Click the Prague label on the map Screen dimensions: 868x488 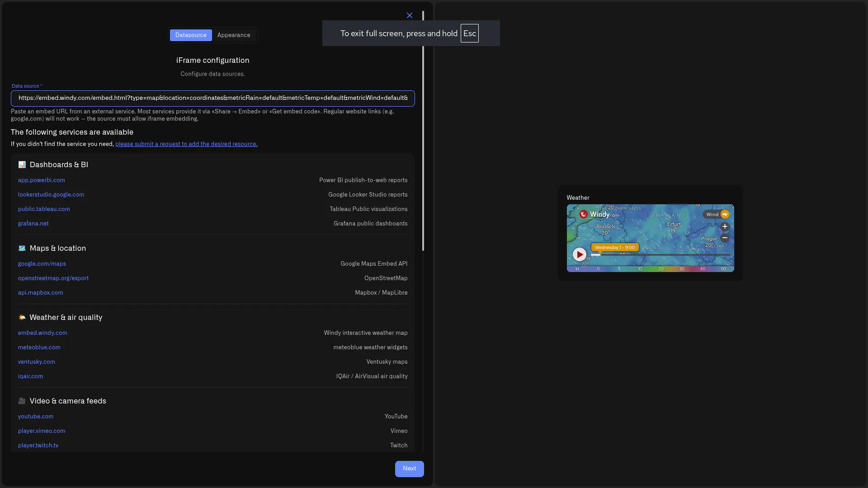(709, 239)
